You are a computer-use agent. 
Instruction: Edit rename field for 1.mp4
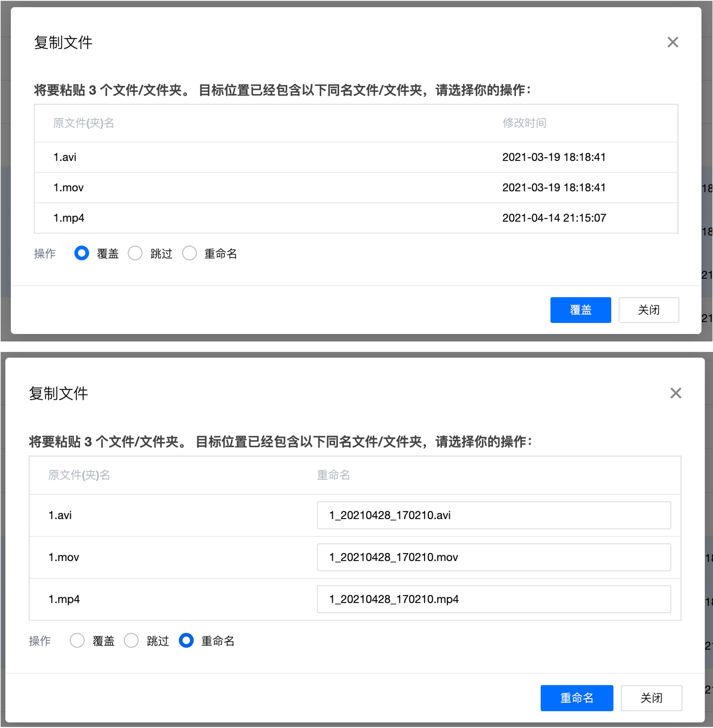494,599
